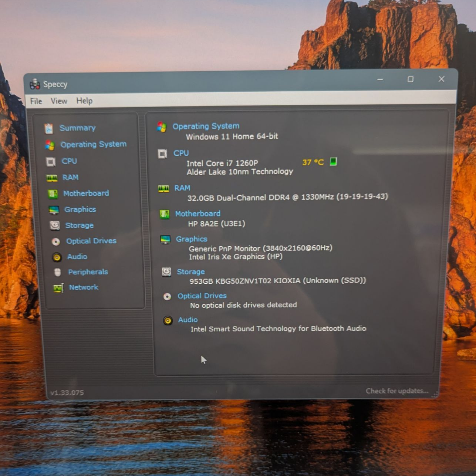The width and height of the screenshot is (476, 476).
Task: Close the Speccy window
Action: pos(442,79)
